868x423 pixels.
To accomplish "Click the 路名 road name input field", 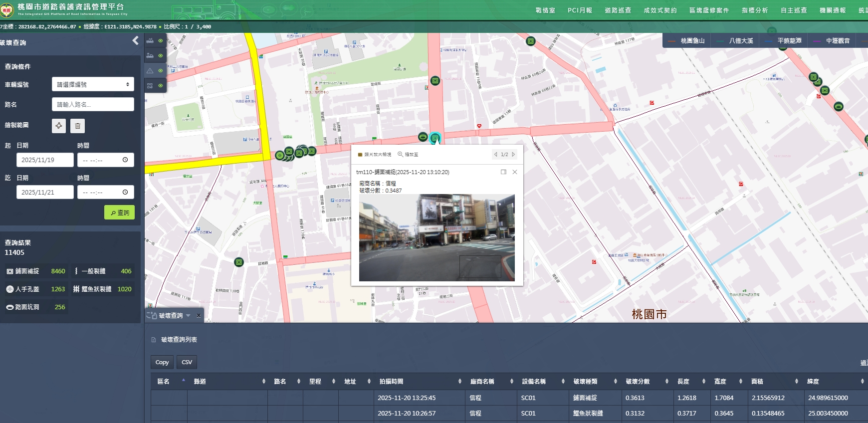I will [x=93, y=104].
